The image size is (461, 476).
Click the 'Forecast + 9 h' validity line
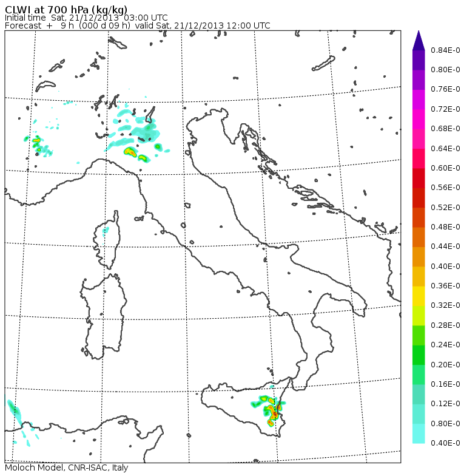tap(137, 25)
